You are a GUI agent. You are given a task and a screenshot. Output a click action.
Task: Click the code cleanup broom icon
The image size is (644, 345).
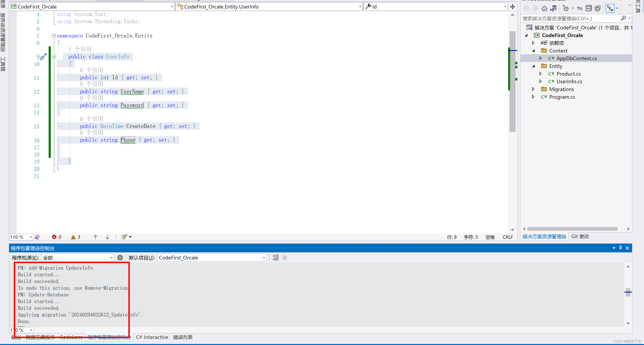pyautogui.click(x=124, y=237)
